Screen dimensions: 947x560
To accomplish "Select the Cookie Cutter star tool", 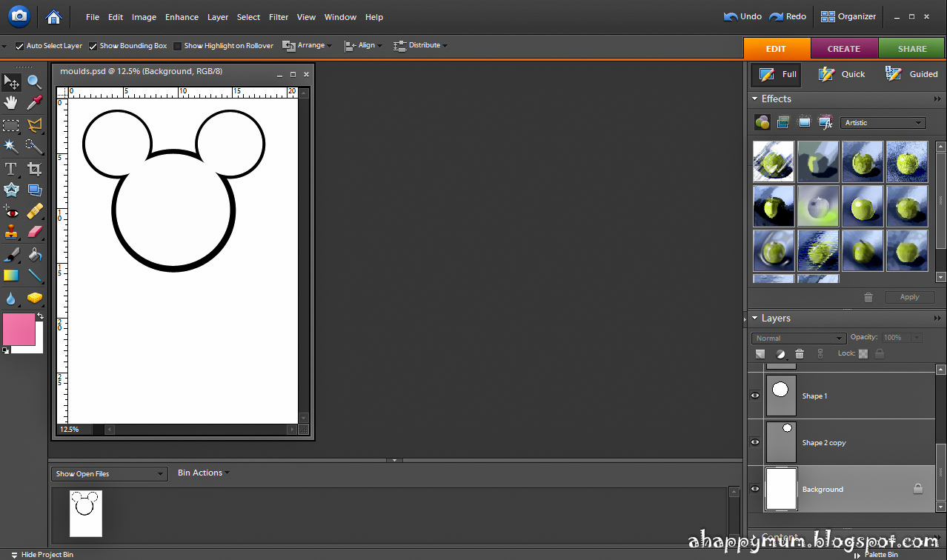I will click(x=11, y=190).
